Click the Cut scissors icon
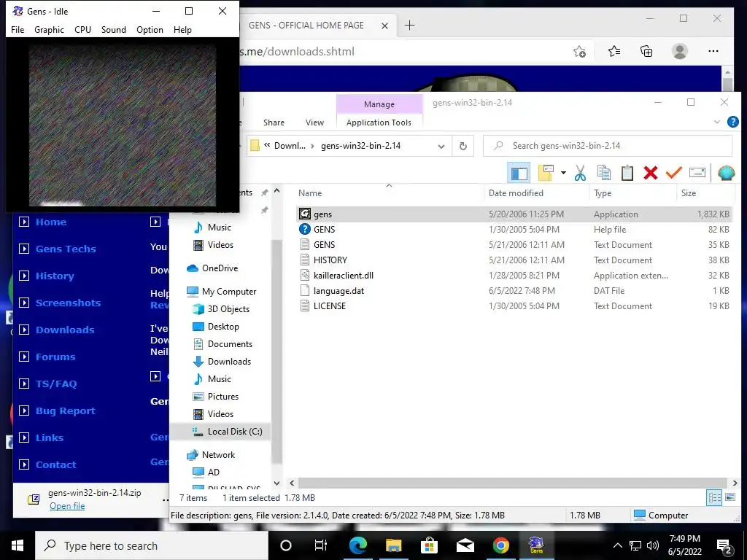The height and width of the screenshot is (560, 747). pyautogui.click(x=580, y=173)
